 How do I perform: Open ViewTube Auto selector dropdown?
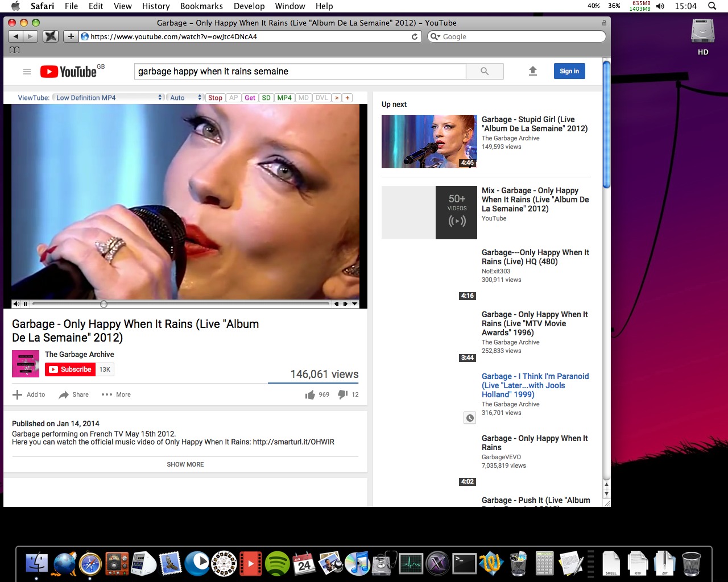185,98
